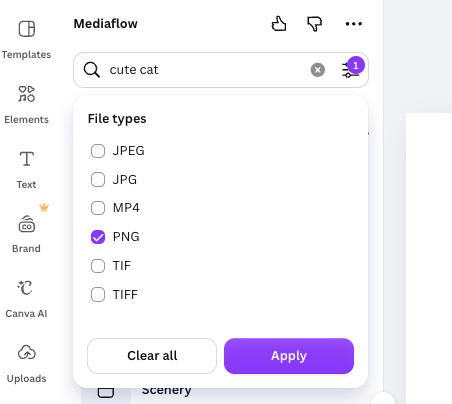Check the JPG file type box

point(98,180)
